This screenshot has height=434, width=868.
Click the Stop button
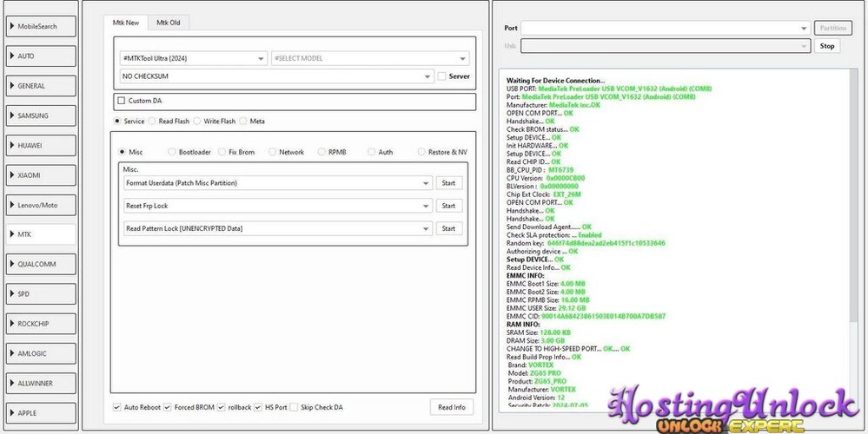click(x=827, y=46)
